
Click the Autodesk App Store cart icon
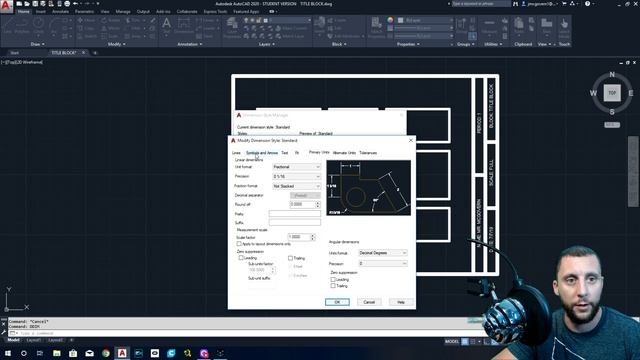(x=564, y=4)
